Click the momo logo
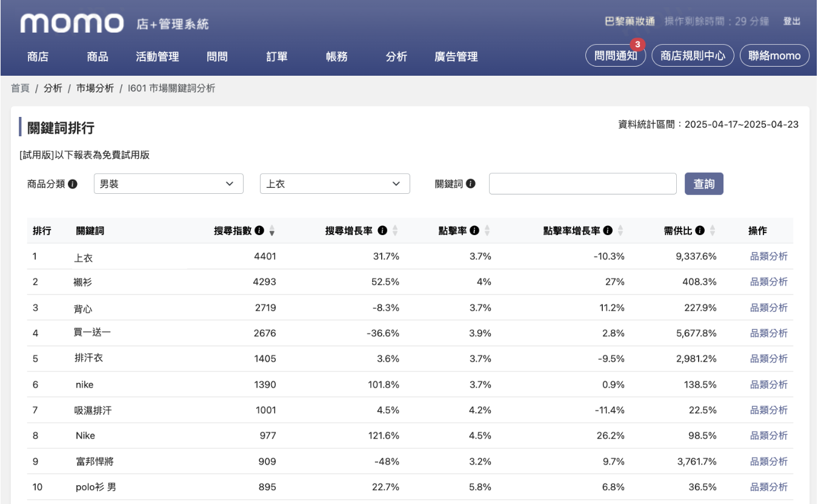Image resolution: width=818 pixels, height=504 pixels. point(71,24)
